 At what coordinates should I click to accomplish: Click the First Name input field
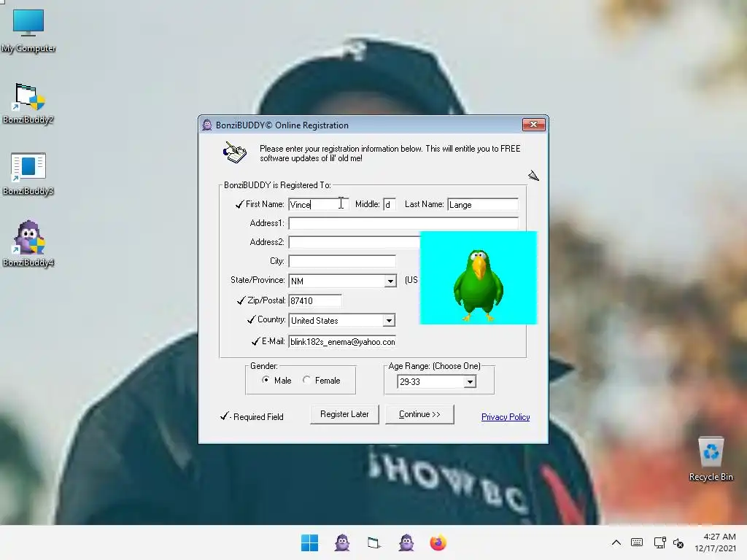pyautogui.click(x=319, y=204)
